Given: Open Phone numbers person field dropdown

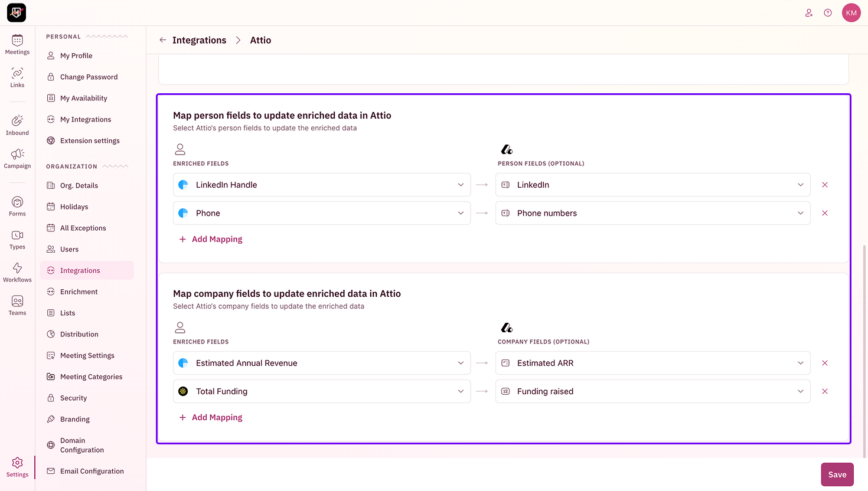Looking at the screenshot, I should click(x=653, y=213).
